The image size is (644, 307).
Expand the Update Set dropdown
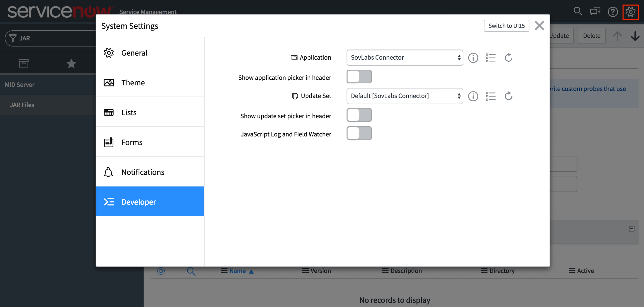coord(405,96)
